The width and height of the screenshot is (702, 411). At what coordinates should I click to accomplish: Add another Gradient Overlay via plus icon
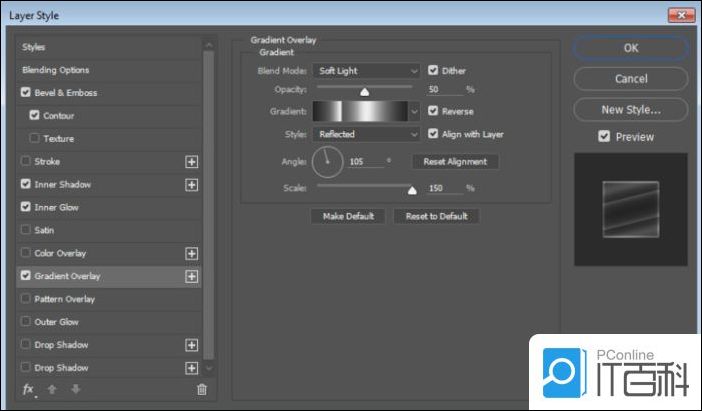click(x=192, y=276)
